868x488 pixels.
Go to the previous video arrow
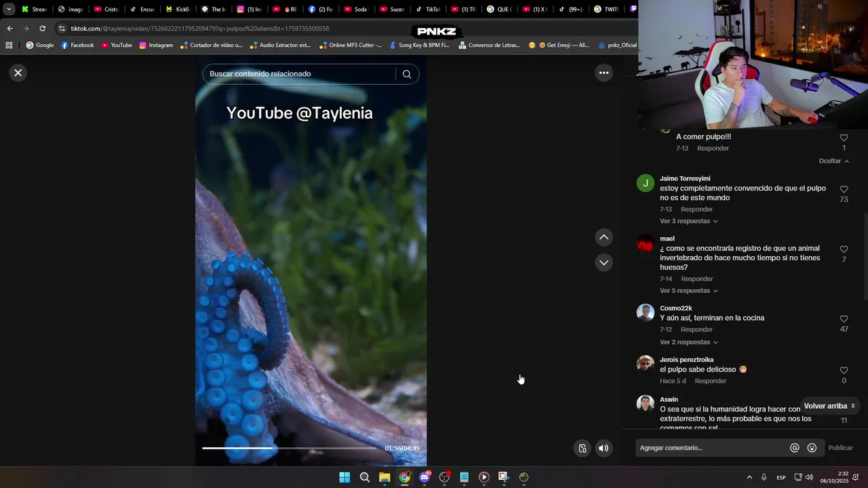pos(604,237)
